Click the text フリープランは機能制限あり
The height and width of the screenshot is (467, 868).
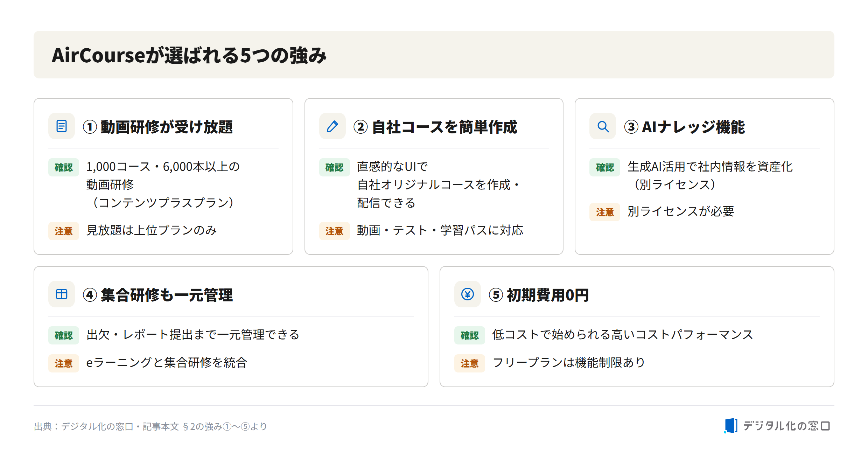coord(569,363)
